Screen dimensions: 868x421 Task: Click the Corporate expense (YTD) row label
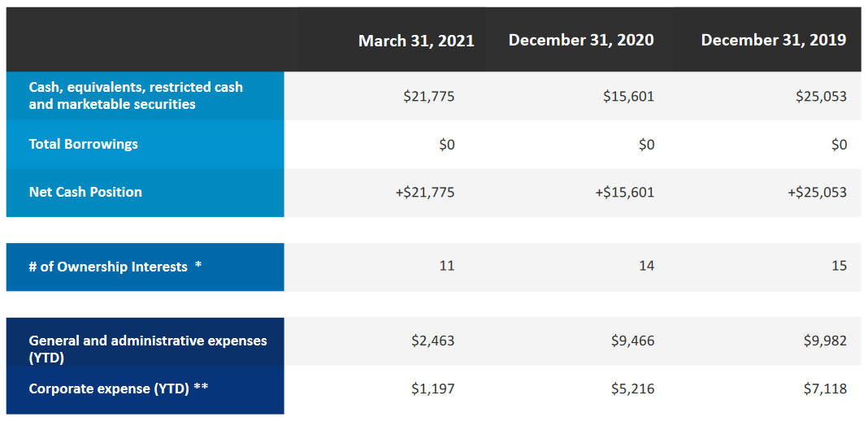(x=118, y=388)
